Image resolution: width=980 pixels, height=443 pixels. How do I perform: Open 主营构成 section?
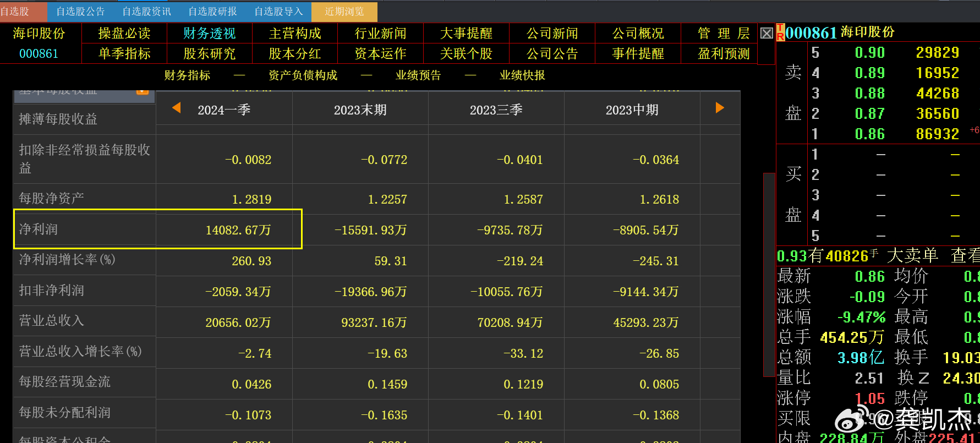click(295, 34)
